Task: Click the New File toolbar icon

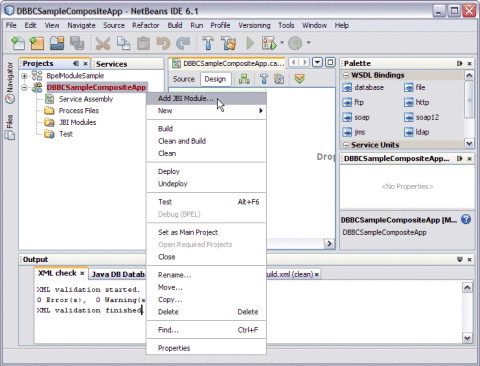Action: pyautogui.click(x=18, y=43)
